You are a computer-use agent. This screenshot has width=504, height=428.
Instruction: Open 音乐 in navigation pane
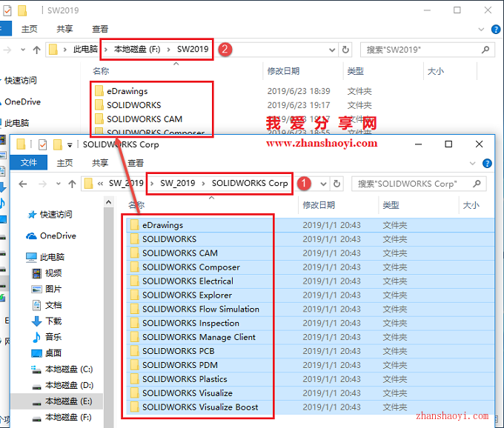[47, 337]
